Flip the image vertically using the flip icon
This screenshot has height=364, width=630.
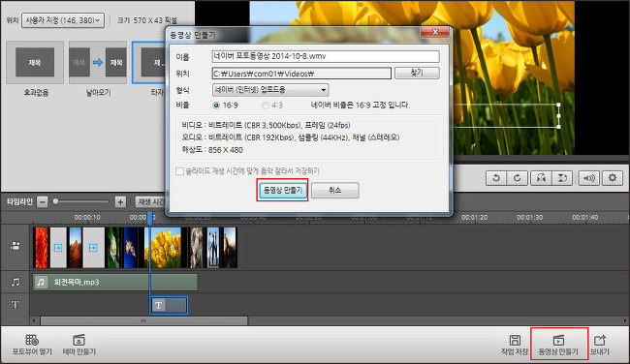point(562,178)
